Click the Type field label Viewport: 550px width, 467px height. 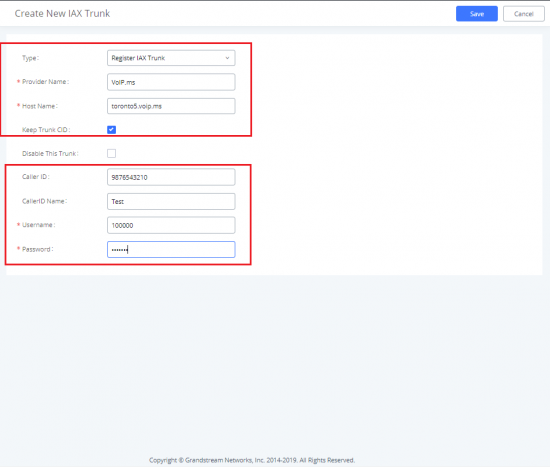pos(31,58)
